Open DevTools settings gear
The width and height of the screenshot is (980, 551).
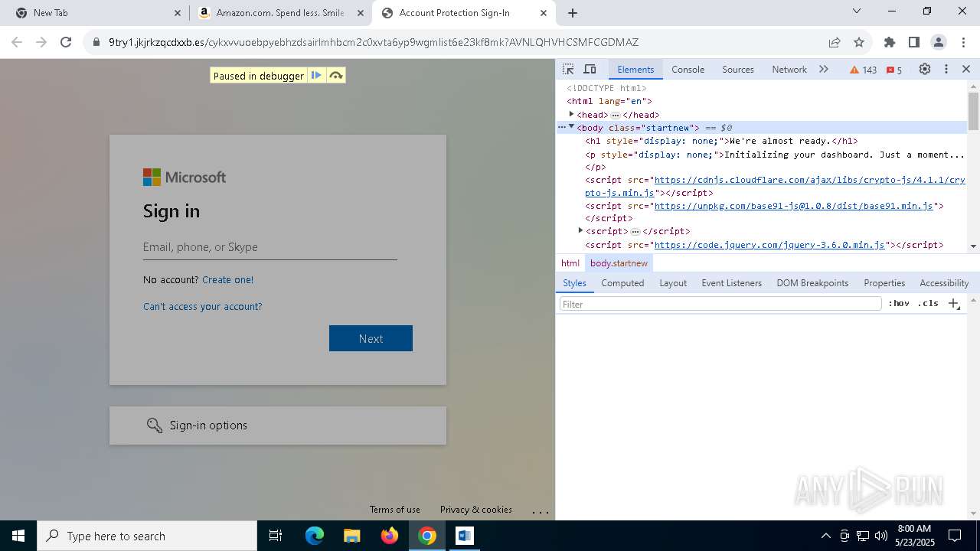(x=925, y=69)
